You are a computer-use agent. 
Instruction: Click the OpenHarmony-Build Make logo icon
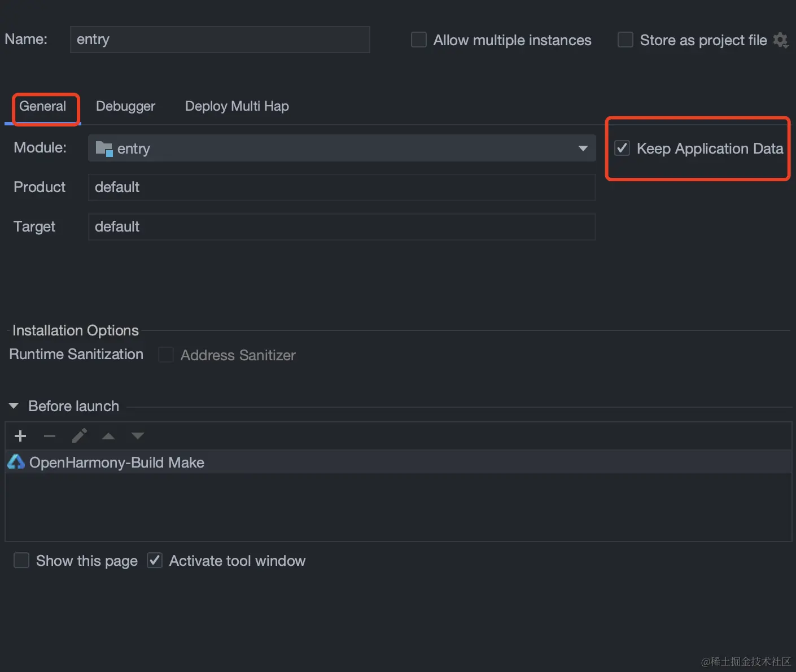[16, 462]
